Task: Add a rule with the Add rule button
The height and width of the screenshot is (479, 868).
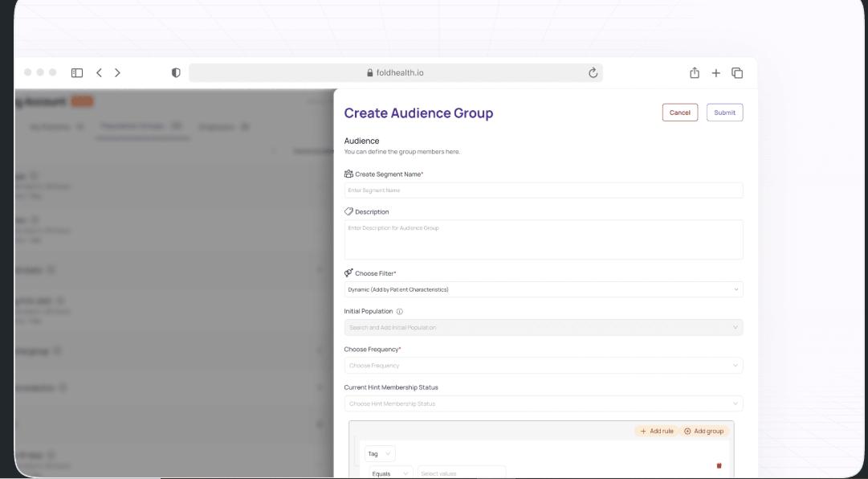Action: pyautogui.click(x=657, y=431)
